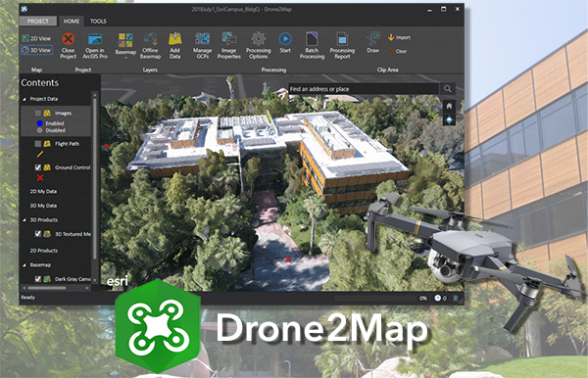Viewport: 588px width, 378px height.
Task: Collapse the 3D Products group
Action: [24, 220]
